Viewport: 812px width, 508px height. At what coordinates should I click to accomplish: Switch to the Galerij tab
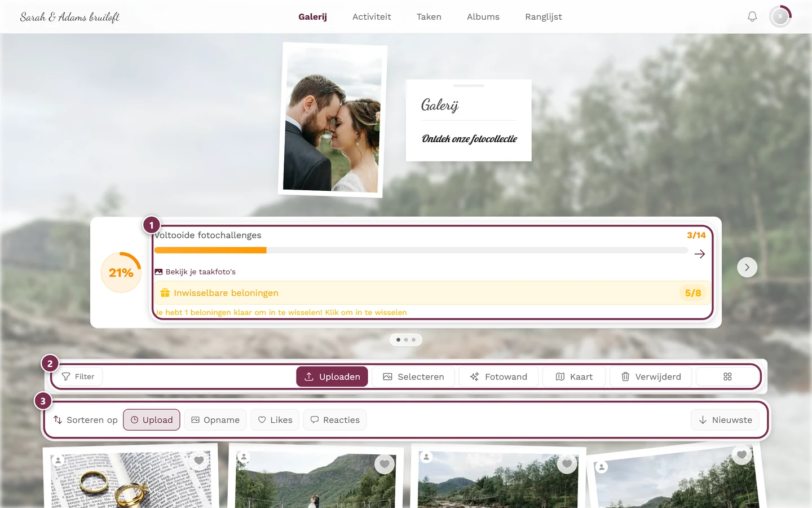click(x=312, y=17)
